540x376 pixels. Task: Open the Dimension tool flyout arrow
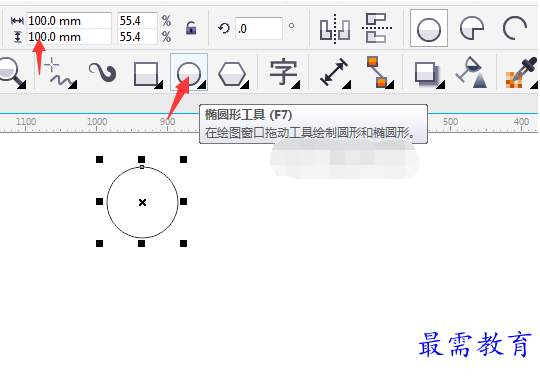(x=347, y=84)
